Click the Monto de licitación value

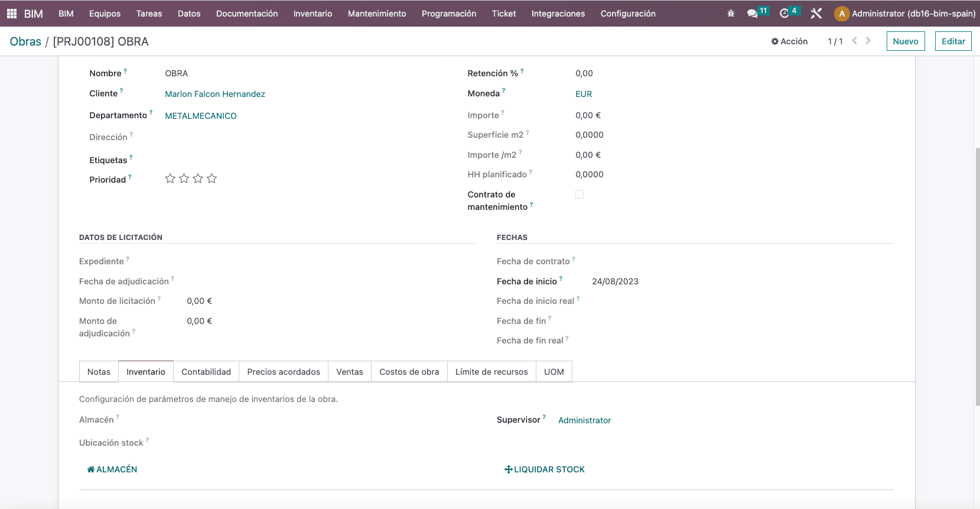coord(200,301)
